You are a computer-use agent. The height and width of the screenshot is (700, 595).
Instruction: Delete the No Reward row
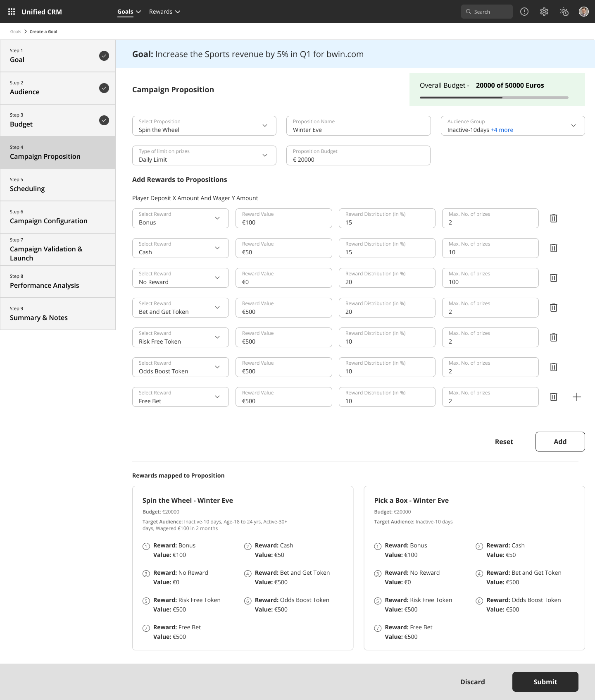click(x=554, y=278)
